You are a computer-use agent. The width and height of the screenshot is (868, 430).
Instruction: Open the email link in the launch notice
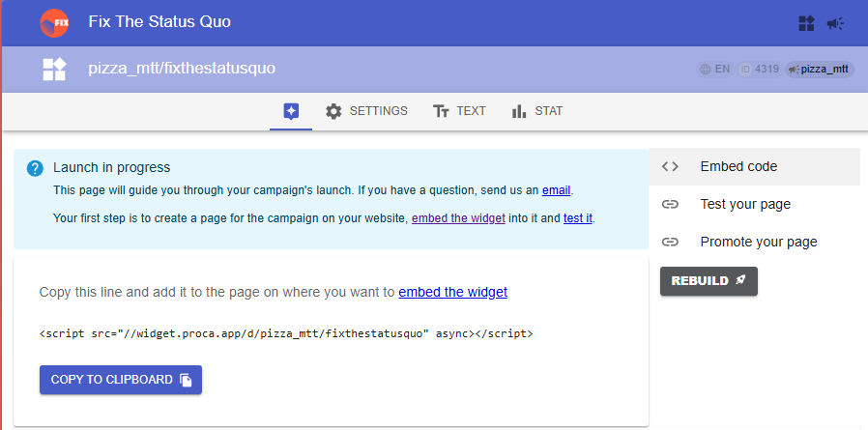coord(557,190)
